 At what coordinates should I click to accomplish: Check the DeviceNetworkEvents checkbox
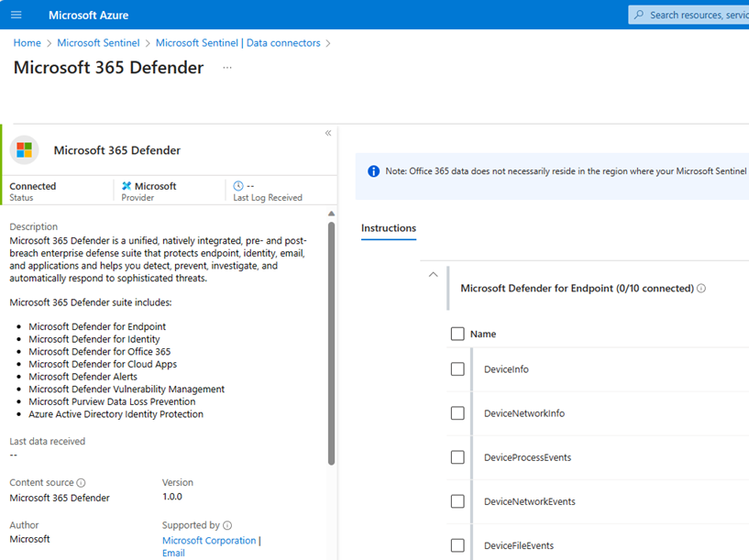point(457,501)
